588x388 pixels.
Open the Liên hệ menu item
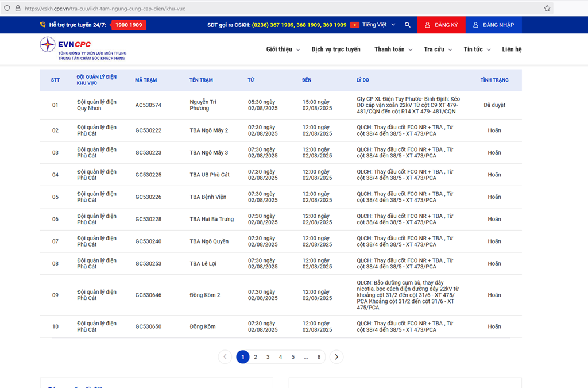point(511,49)
